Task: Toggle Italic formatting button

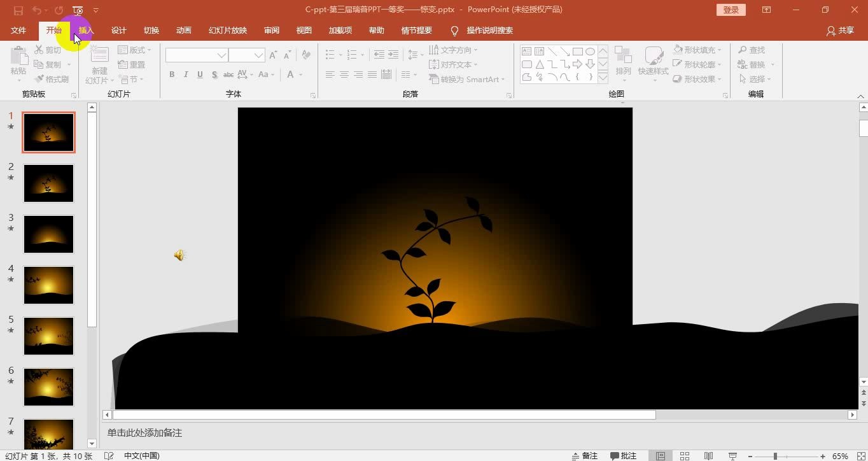Action: (x=186, y=74)
